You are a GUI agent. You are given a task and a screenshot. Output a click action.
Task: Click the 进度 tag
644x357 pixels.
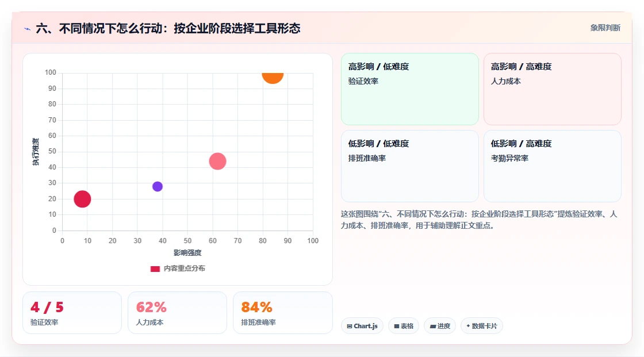(440, 326)
